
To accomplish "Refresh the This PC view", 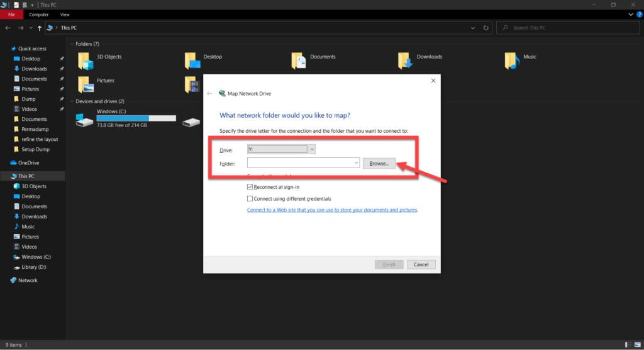I will pos(486,28).
